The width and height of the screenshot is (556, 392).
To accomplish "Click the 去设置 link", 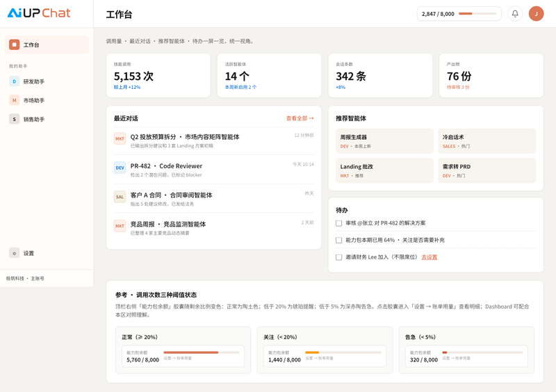I will coord(429,257).
